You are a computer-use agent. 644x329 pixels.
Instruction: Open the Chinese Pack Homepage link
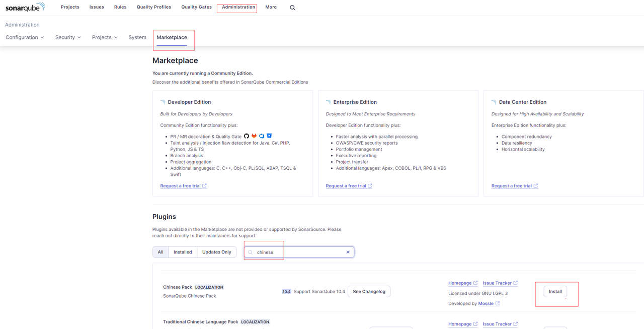pyautogui.click(x=460, y=283)
